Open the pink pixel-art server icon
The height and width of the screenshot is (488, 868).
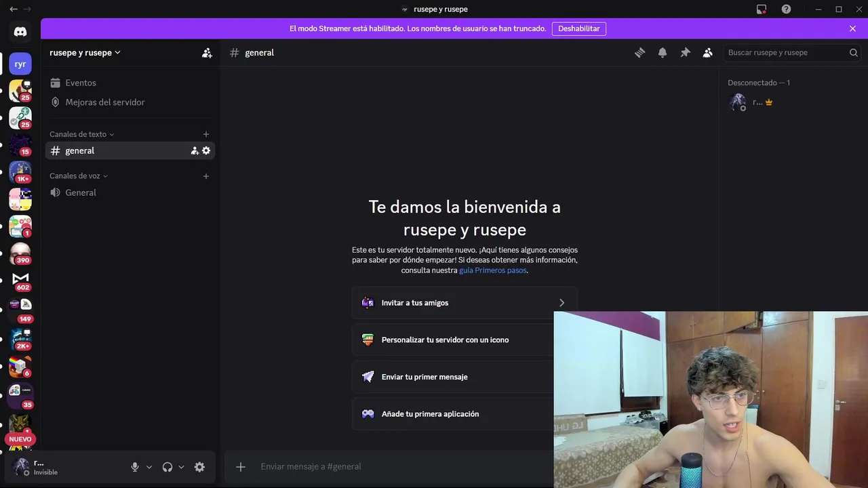tap(20, 199)
